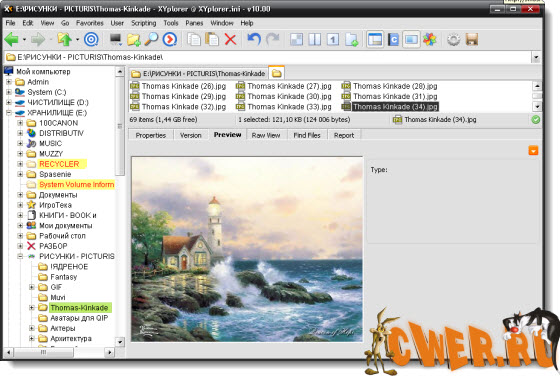The width and height of the screenshot is (560, 376).
Task: Open the Configuration gear icon
Action: [x=454, y=39]
